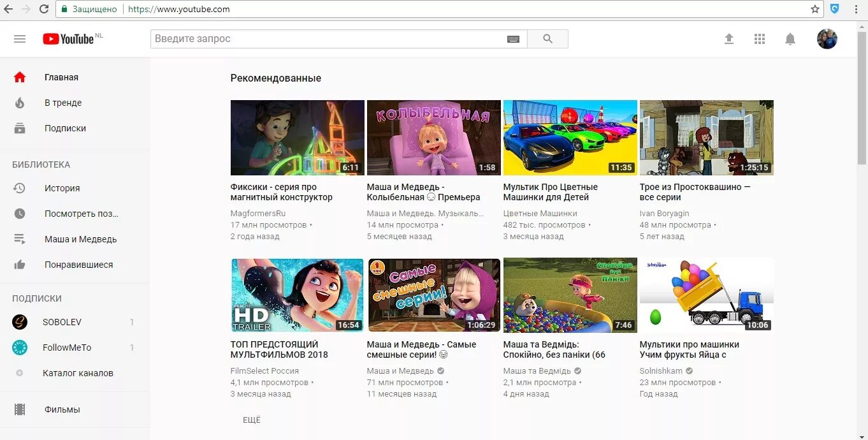Image resolution: width=868 pixels, height=440 pixels.
Task: Click the fire icon for В тренде
Action: click(20, 103)
